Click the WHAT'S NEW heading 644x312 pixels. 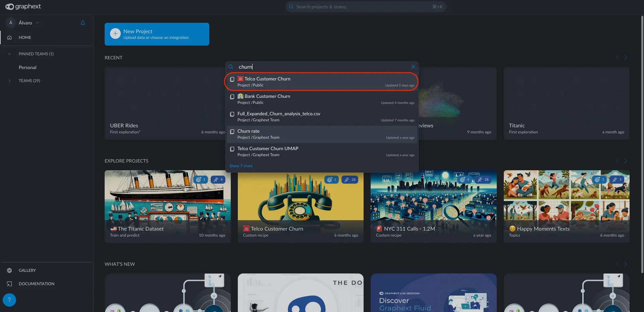[x=120, y=264]
